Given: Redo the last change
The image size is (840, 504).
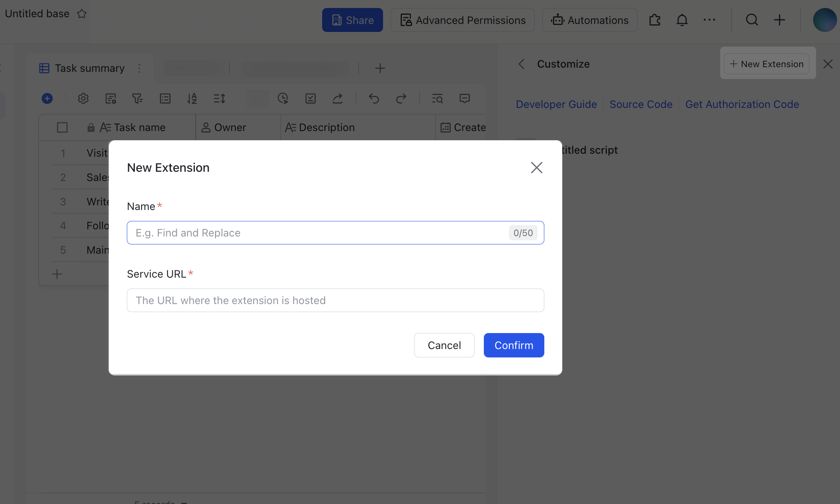Looking at the screenshot, I should [401, 98].
